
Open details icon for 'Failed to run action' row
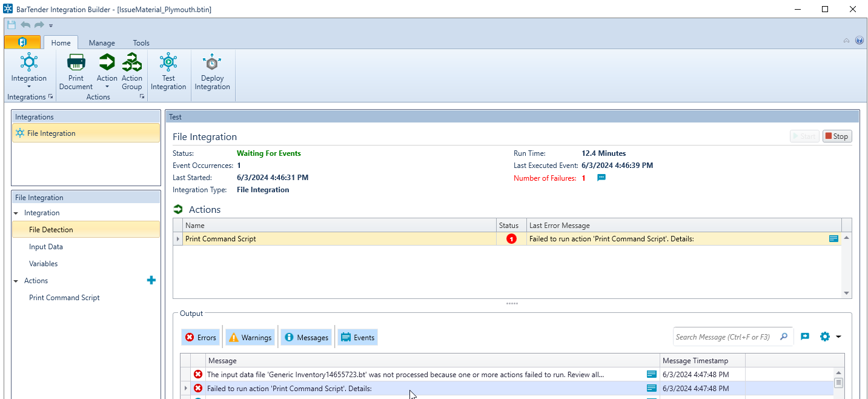[652, 388]
